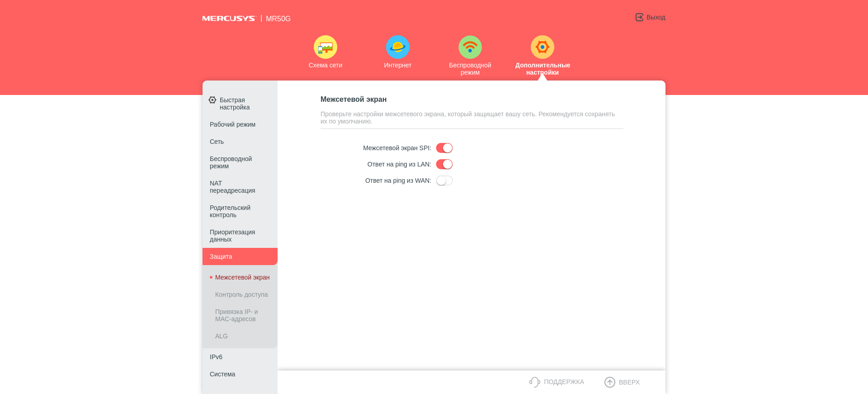Open Привязка IP- и MAC-адресов page

click(236, 315)
